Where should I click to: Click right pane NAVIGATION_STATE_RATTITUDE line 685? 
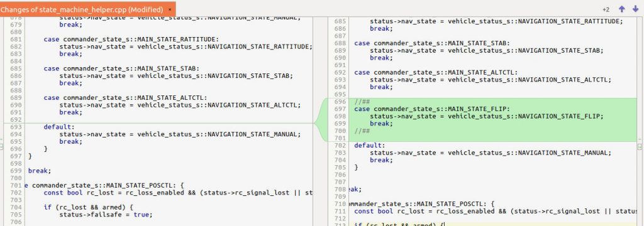(x=496, y=21)
